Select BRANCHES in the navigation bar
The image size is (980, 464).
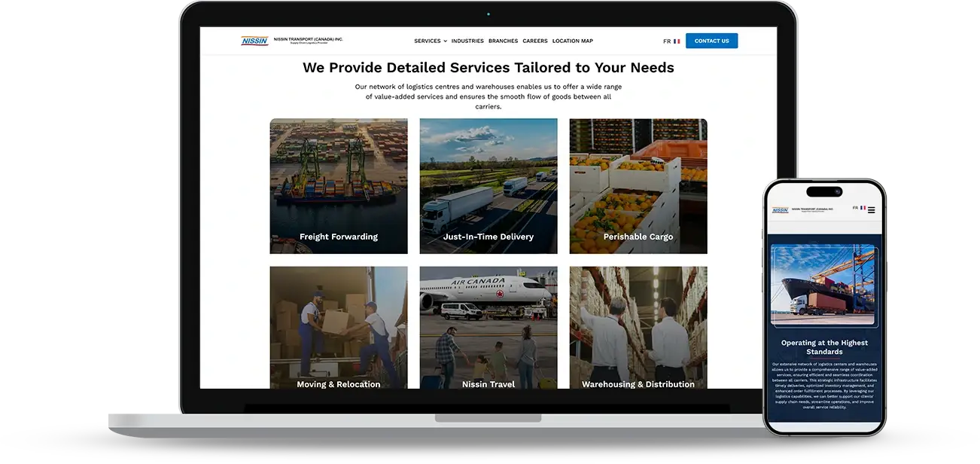point(503,41)
